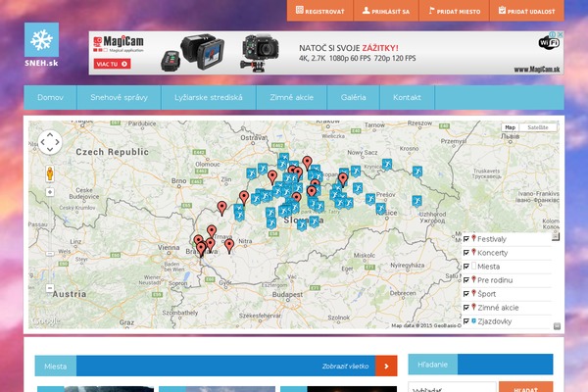Toggle the Pre rodinu checkbox

(x=466, y=280)
